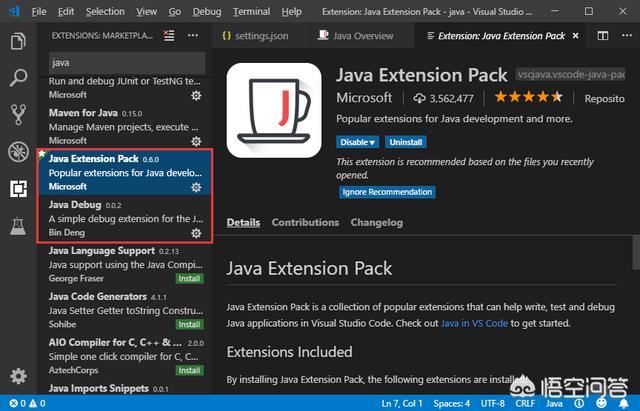The width and height of the screenshot is (640, 411).
Task: Open gear for Java Debug extension
Action: click(x=196, y=233)
